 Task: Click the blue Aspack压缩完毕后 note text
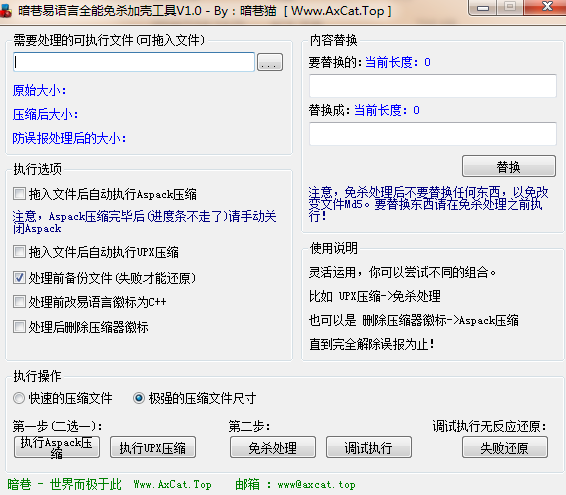click(144, 222)
